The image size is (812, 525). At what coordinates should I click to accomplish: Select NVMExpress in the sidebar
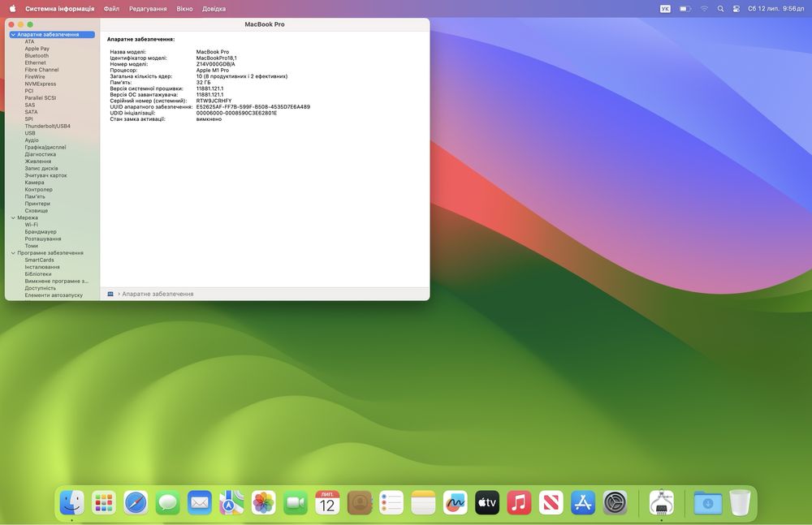[x=41, y=84]
